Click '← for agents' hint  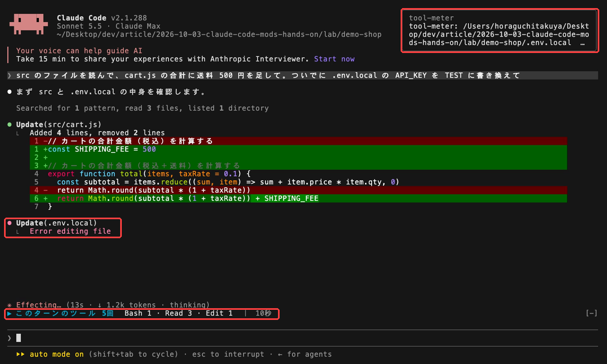305,354
